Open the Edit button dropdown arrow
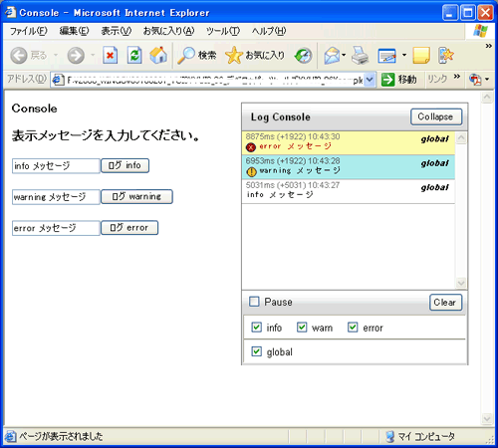 [404, 55]
